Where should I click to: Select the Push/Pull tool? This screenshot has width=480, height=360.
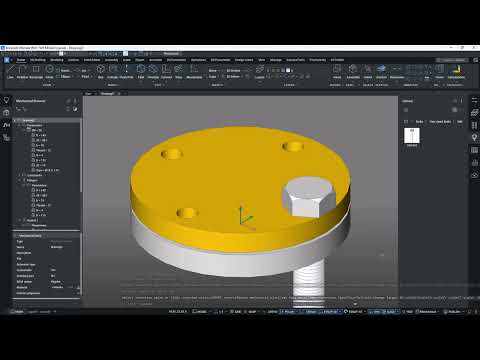127,71
